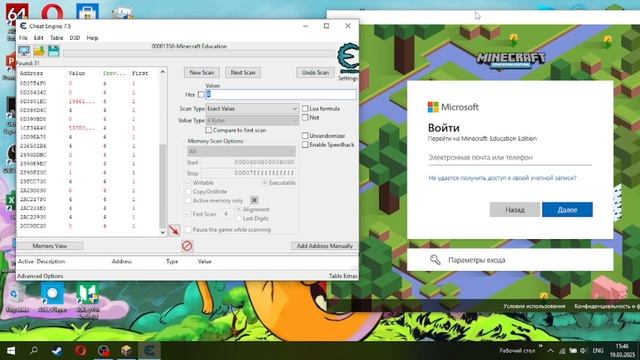
Task: Click the Undo Scan button
Action: click(315, 72)
